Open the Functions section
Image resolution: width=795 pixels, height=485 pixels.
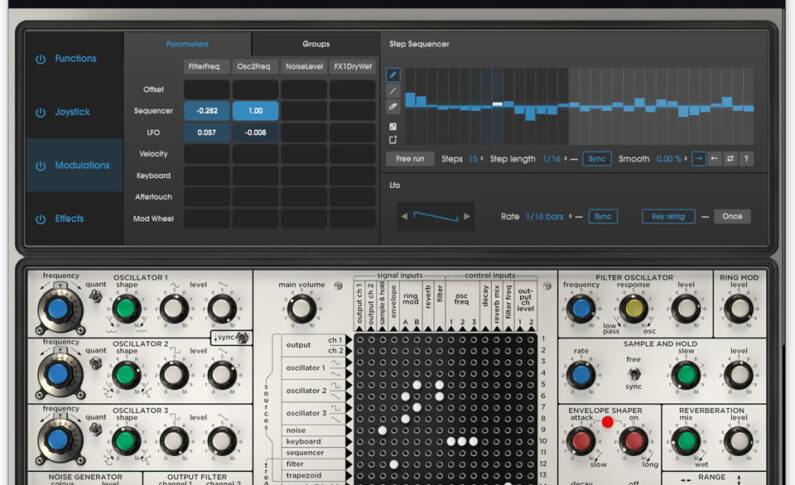(x=75, y=59)
